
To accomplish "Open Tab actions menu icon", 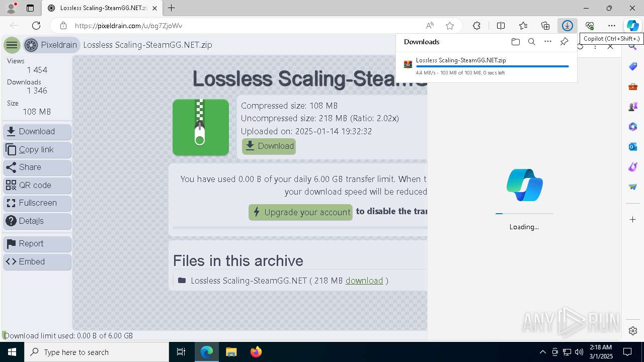I will (30, 8).
